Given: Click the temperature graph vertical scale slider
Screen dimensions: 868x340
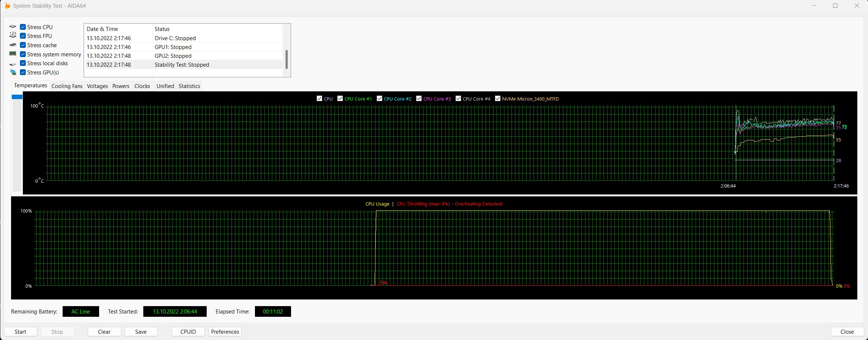Looking at the screenshot, I should point(17,97).
